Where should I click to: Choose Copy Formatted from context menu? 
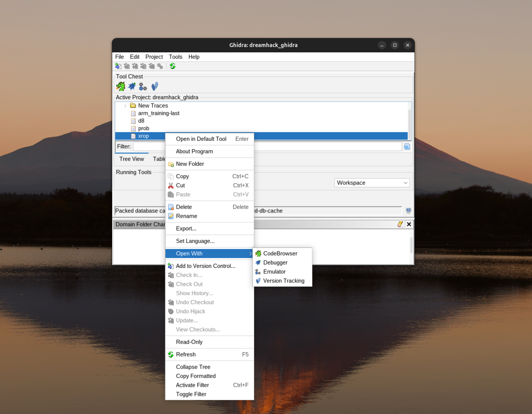pos(209,376)
